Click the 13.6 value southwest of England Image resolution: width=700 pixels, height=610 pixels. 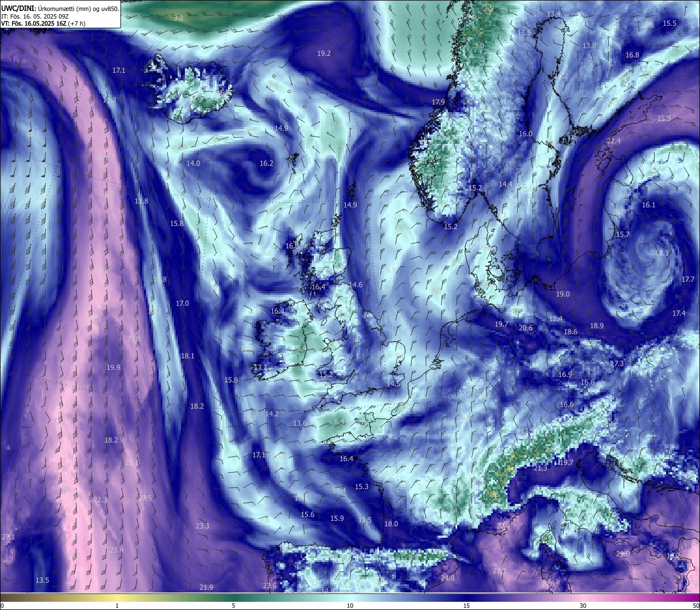click(x=299, y=423)
